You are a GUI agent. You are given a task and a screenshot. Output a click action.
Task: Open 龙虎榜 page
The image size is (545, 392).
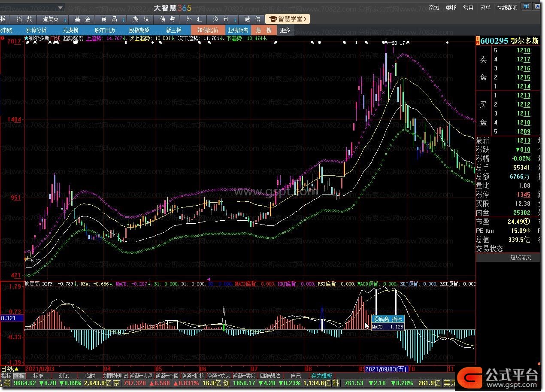[x=70, y=30]
